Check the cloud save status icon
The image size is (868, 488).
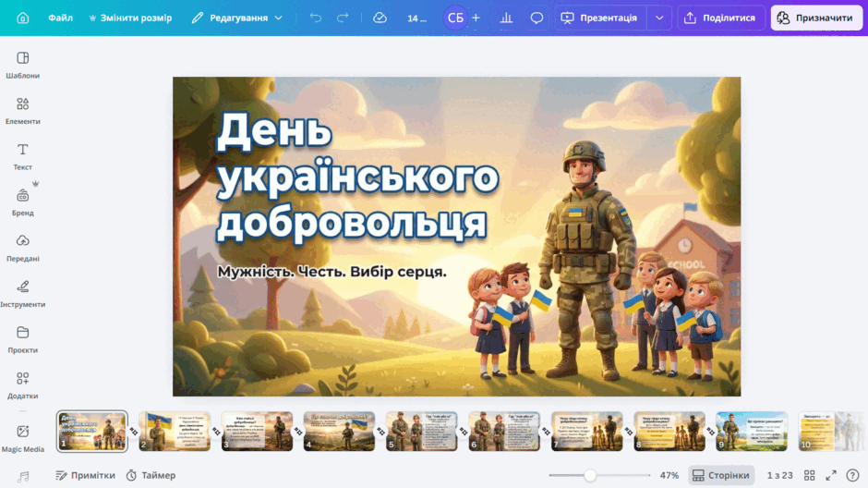tap(380, 18)
